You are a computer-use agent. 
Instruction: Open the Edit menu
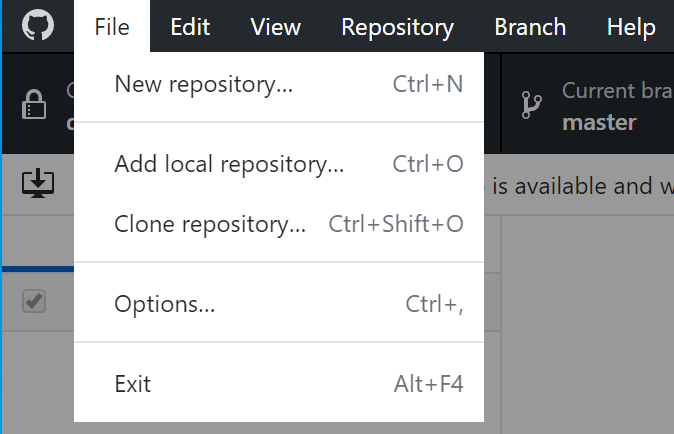pos(190,27)
